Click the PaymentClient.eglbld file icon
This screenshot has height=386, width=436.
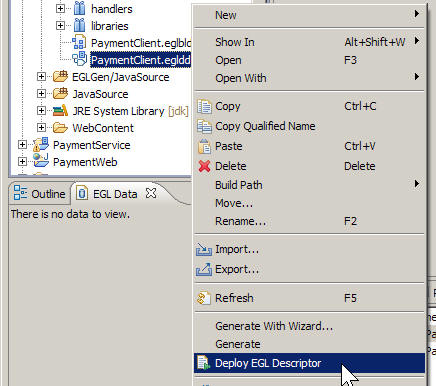tap(79, 43)
